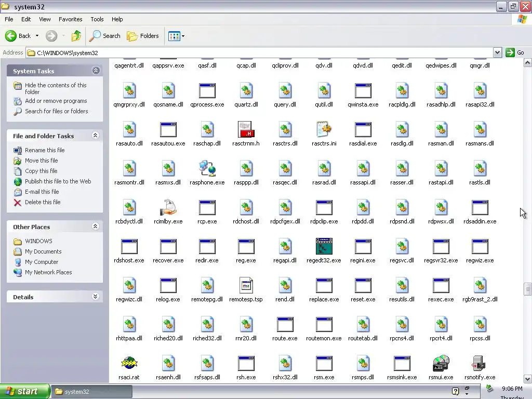
Task: Select the rgb9rast_2.dll file icon
Action: click(x=480, y=285)
